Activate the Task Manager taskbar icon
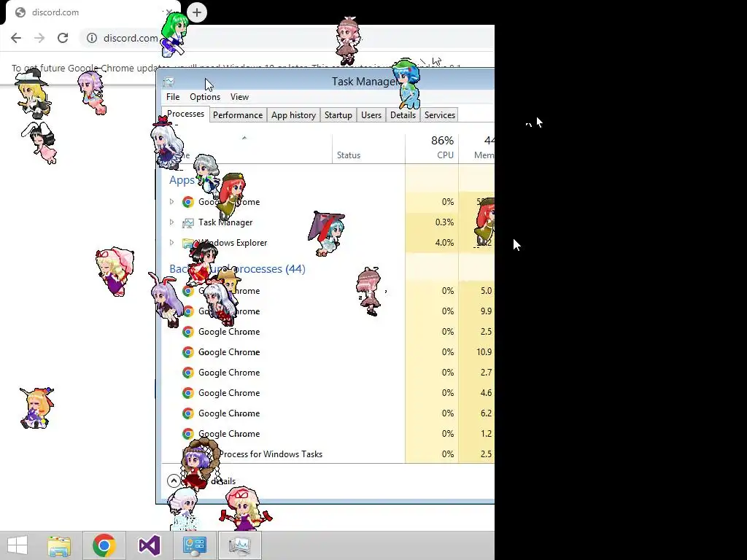Viewport: 747px width, 560px height. 239,545
